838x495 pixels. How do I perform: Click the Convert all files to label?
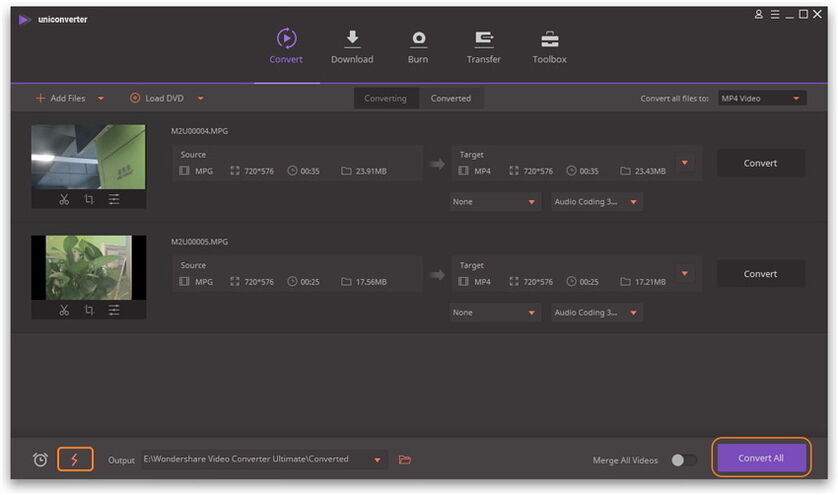pos(674,98)
